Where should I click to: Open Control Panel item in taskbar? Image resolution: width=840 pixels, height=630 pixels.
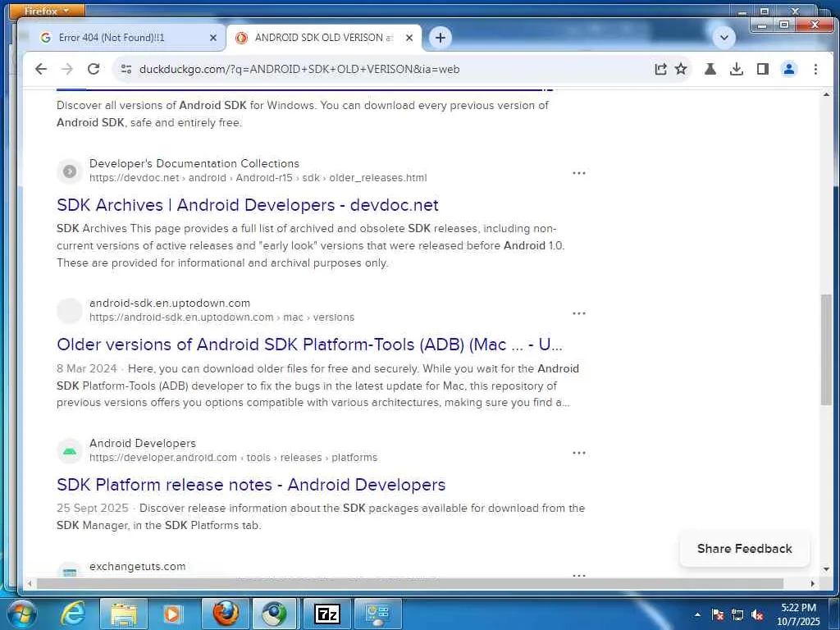pyautogui.click(x=377, y=614)
